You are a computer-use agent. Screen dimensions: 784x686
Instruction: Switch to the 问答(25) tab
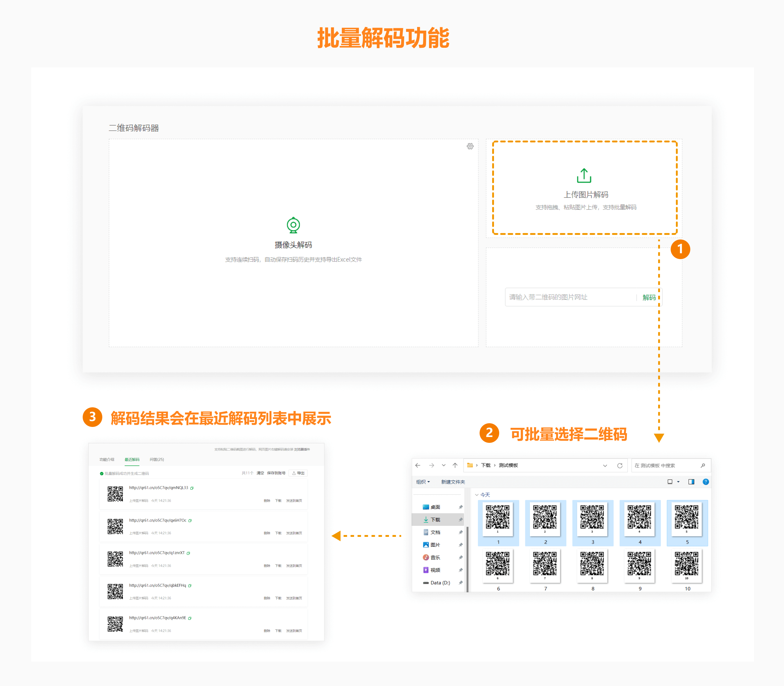[x=156, y=459]
